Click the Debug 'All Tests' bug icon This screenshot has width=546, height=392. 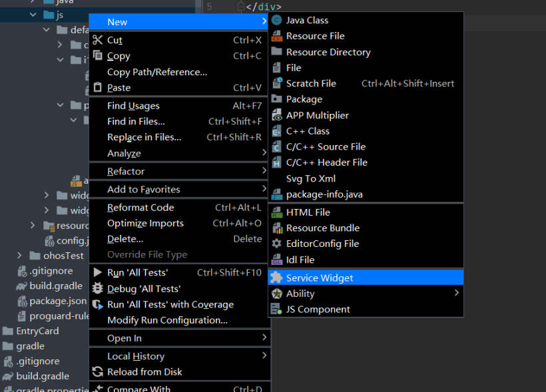coord(98,289)
